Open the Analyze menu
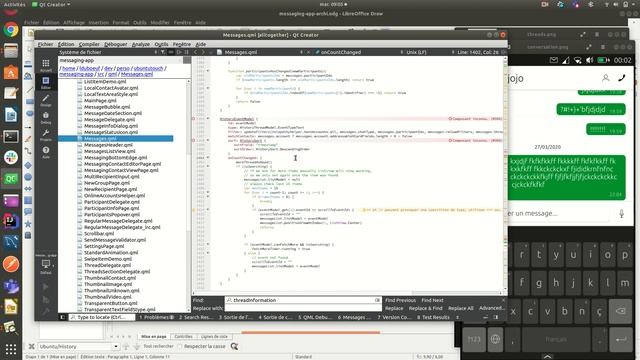Viewport: 640px width, 360px height. [x=141, y=44]
